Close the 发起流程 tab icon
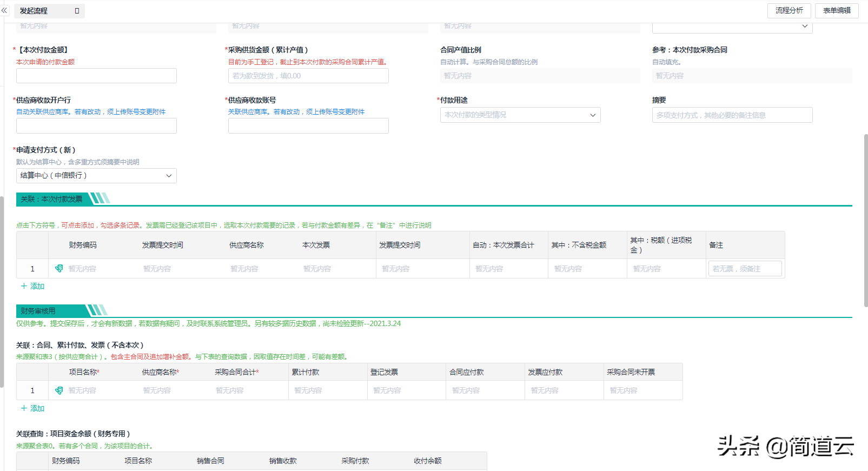This screenshot has width=868, height=471. (77, 11)
